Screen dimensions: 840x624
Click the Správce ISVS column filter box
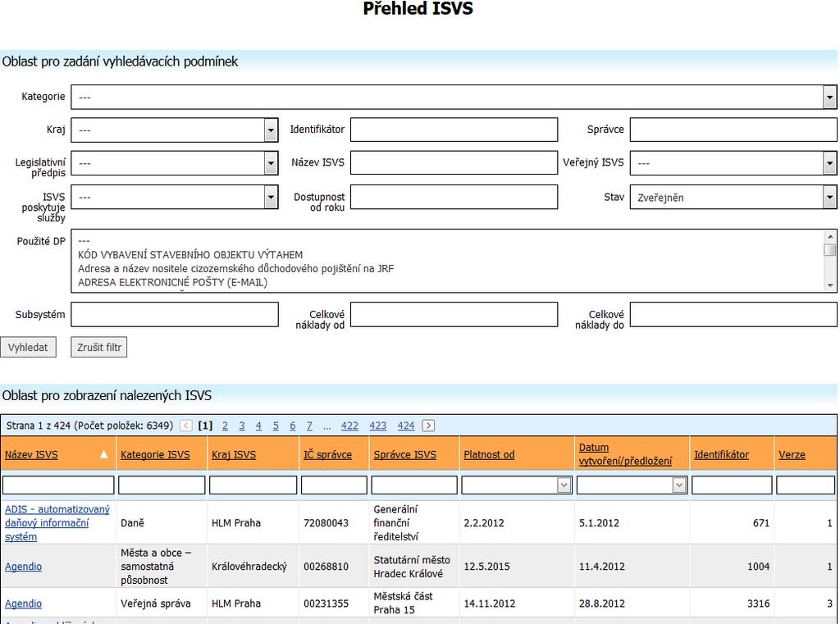tap(414, 485)
